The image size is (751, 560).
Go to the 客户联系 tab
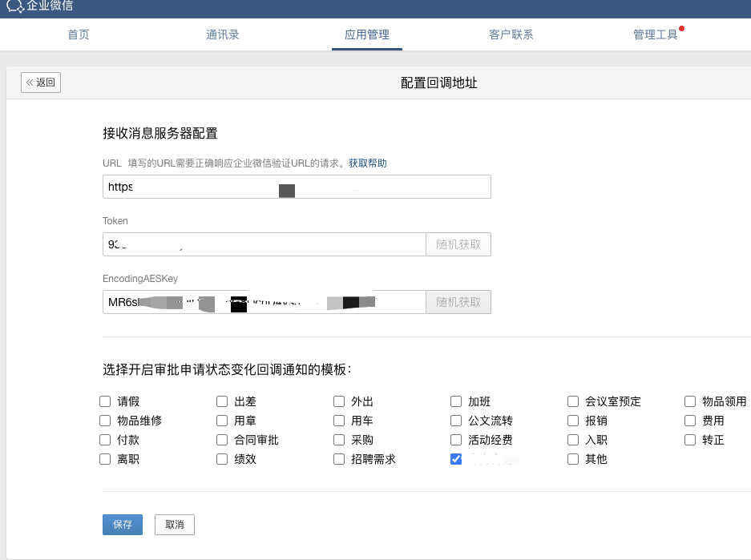click(x=511, y=34)
